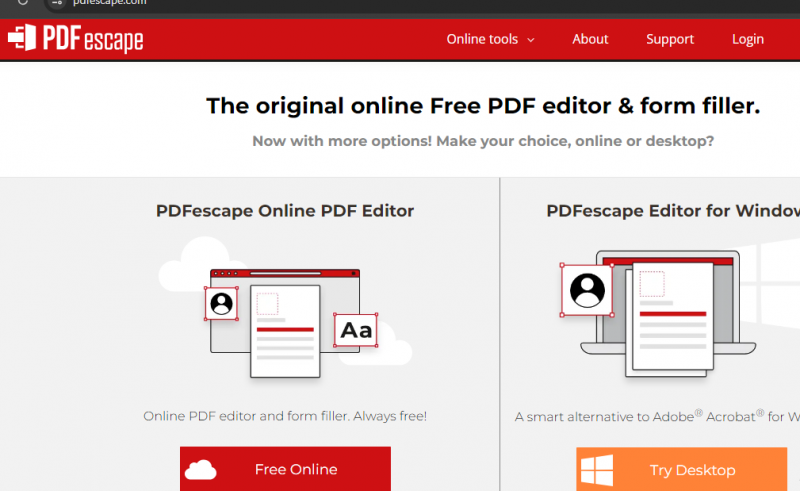Select the PDFescape Editor for Windows heading

pyautogui.click(x=672, y=211)
